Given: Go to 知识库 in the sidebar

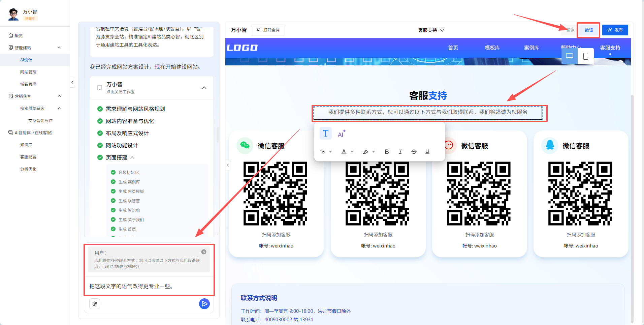Looking at the screenshot, I should (26, 145).
